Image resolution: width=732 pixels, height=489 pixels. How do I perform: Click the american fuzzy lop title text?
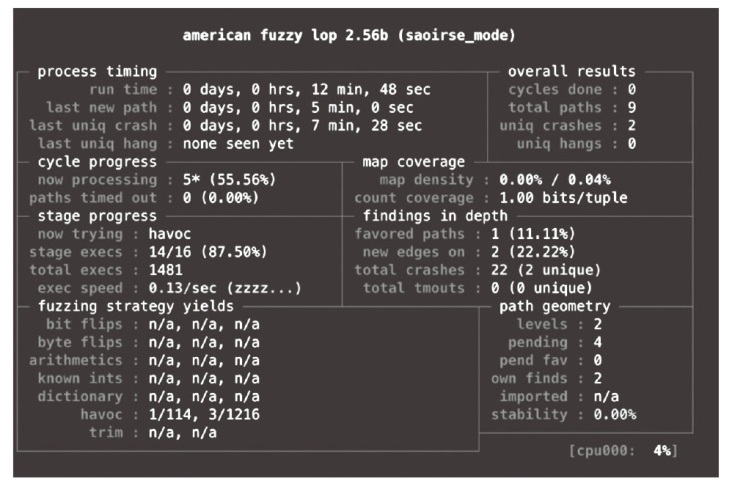[348, 36]
